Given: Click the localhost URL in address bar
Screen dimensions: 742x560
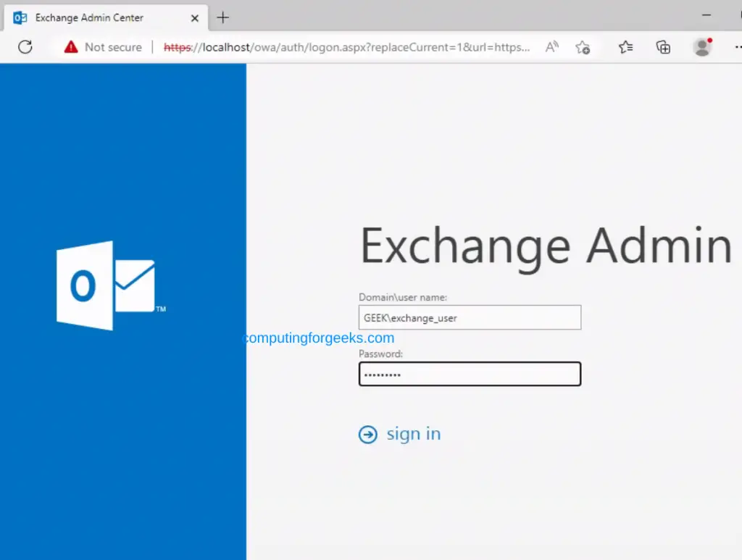Looking at the screenshot, I should coord(348,47).
